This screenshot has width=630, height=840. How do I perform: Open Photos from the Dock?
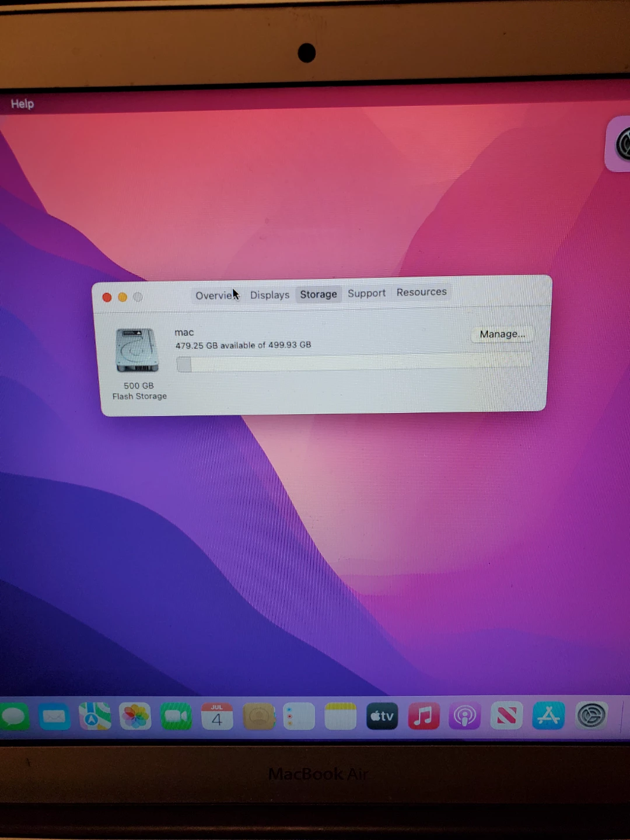[x=135, y=716]
